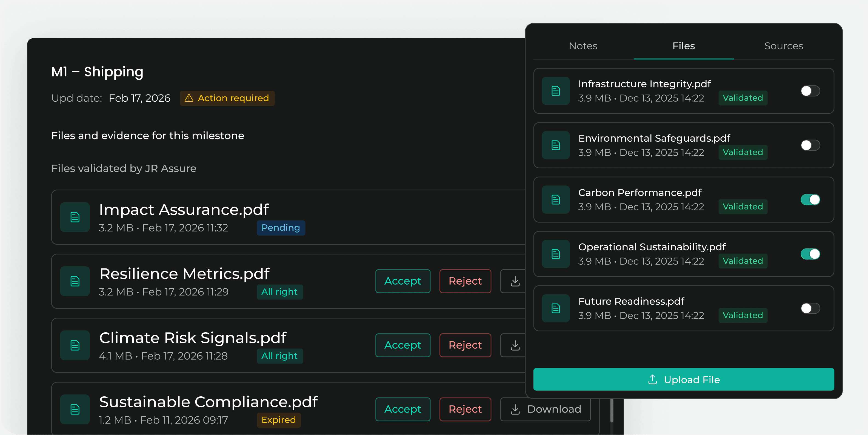
Task: Enable the Infrastructure Integrity.pdf toggle
Action: tap(810, 91)
